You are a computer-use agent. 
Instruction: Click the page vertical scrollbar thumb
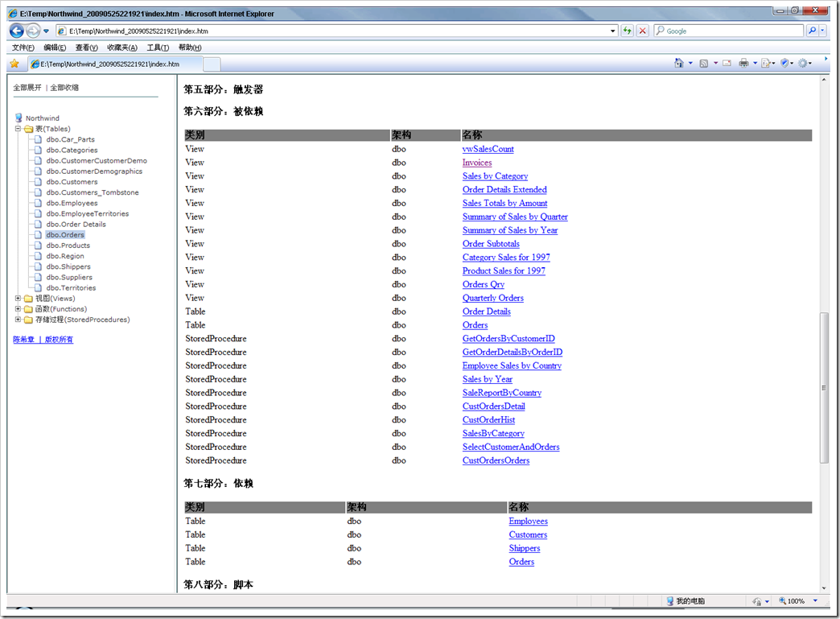(824, 387)
